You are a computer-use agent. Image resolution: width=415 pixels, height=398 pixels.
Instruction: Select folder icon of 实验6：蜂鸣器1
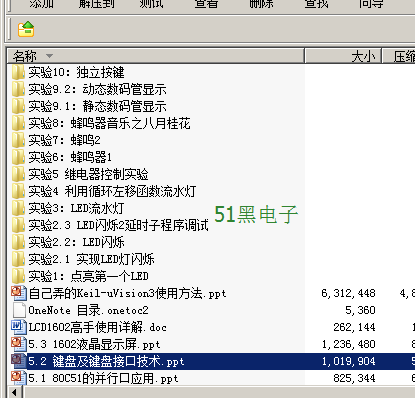pos(18,157)
